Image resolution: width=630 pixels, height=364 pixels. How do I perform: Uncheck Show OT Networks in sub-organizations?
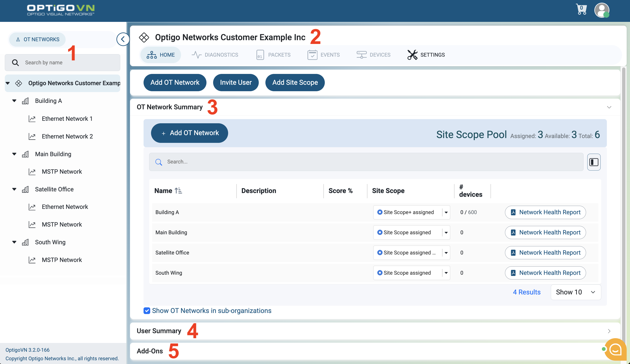click(147, 310)
